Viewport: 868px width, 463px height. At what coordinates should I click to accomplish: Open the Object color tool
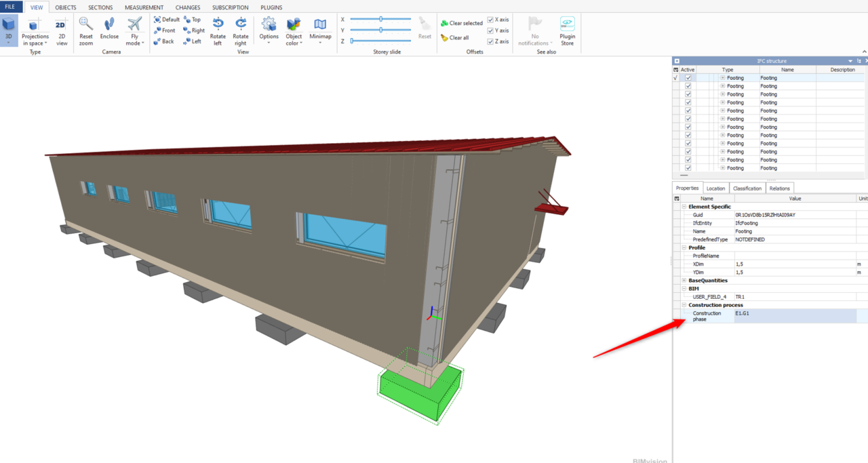coord(294,31)
